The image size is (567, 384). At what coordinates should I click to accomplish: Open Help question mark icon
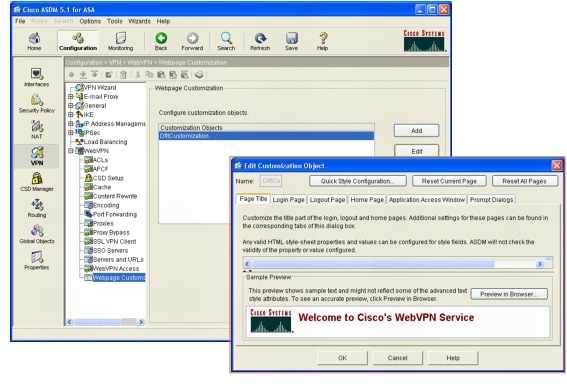point(323,41)
